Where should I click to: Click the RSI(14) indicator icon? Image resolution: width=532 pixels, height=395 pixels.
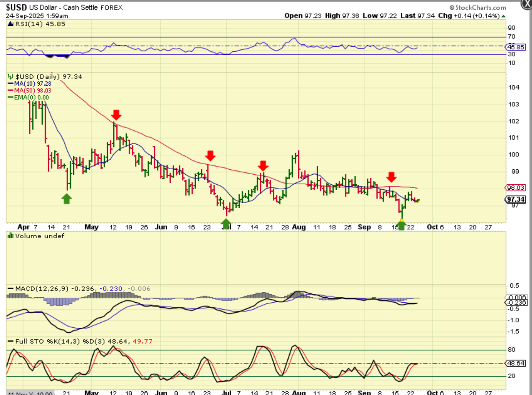(x=9, y=24)
